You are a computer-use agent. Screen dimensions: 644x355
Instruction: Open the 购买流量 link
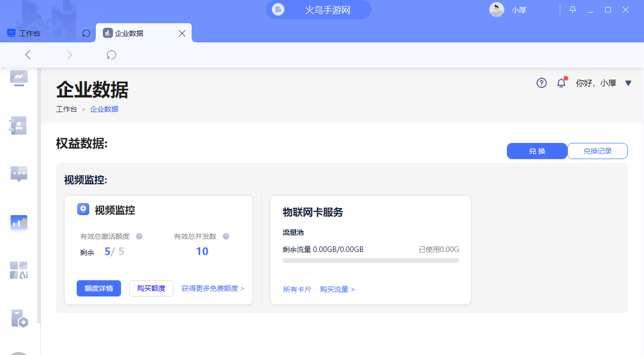[337, 289]
